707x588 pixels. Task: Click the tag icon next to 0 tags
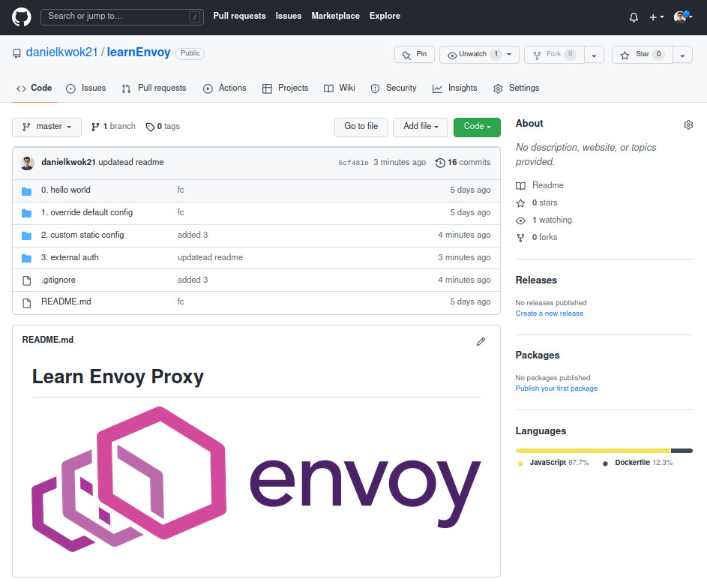click(150, 127)
